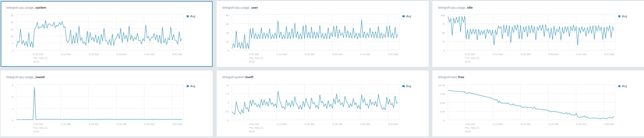Select the mem.free declining line plot
644x138 pixels.
[531, 104]
